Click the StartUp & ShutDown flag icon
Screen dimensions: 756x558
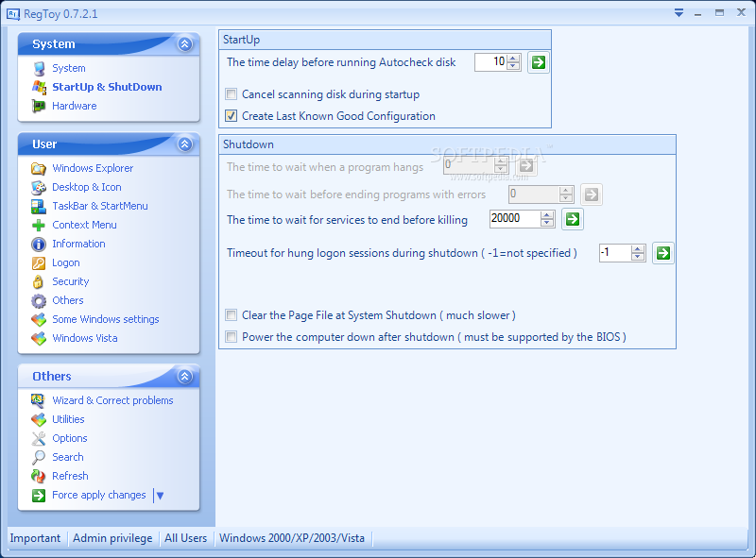coord(39,87)
